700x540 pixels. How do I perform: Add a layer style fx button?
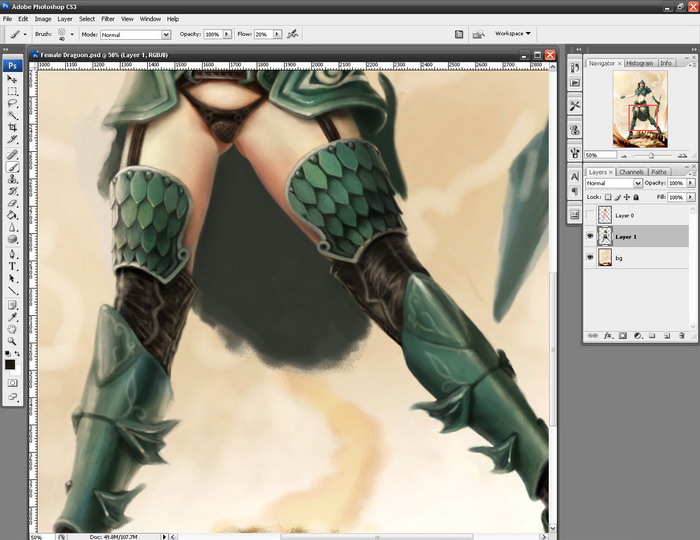coord(608,336)
